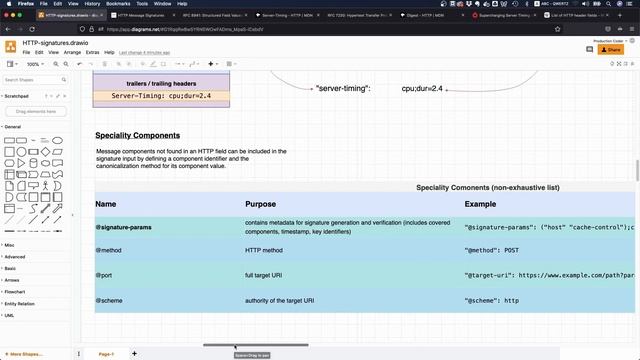
Task: Click the search magnifier in Search Shapes
Action: tap(64, 80)
